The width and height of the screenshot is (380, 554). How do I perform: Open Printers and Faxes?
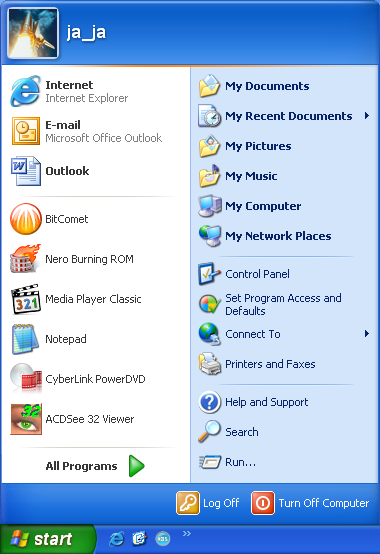284,364
